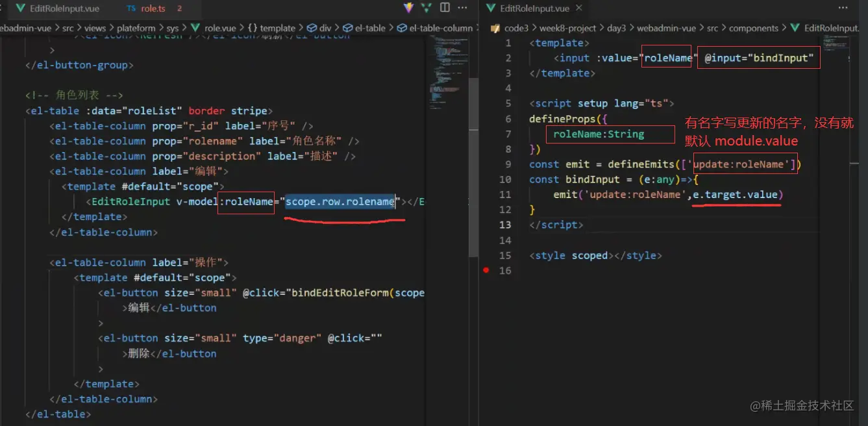Image resolution: width=868 pixels, height=426 pixels.
Task: Click line number 13 in right editor
Action: point(505,225)
